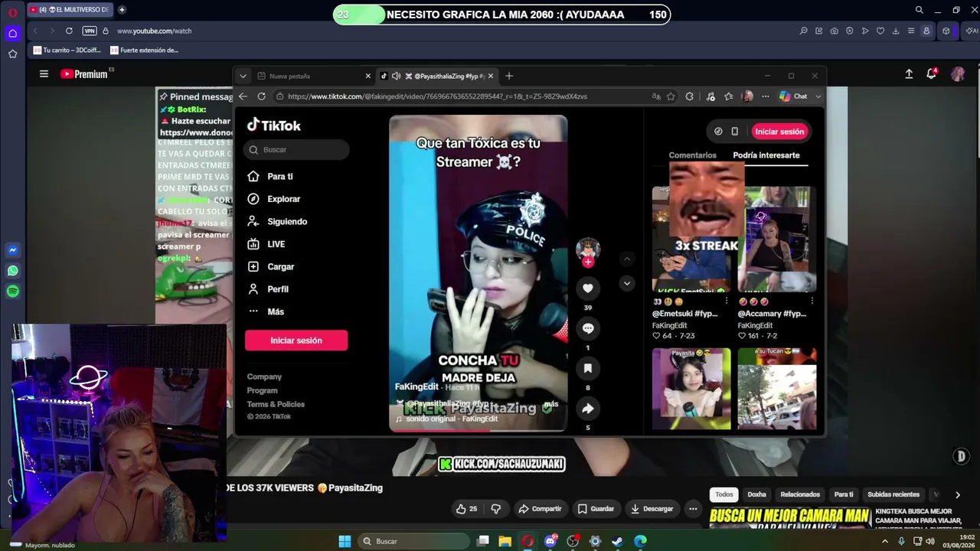Open the YouTube upload/create icon
This screenshot has width=980, height=551.
(x=909, y=74)
